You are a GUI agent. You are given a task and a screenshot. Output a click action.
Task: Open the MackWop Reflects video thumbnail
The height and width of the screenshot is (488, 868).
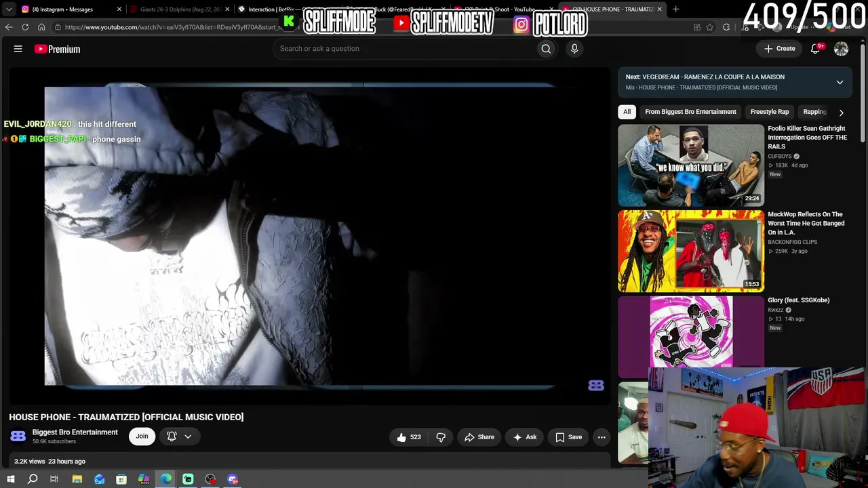pyautogui.click(x=691, y=251)
